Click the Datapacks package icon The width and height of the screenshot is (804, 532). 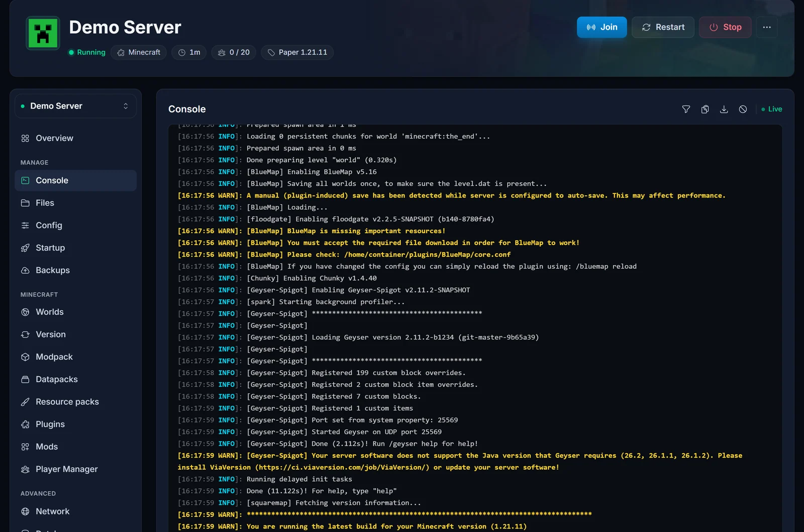(25, 379)
